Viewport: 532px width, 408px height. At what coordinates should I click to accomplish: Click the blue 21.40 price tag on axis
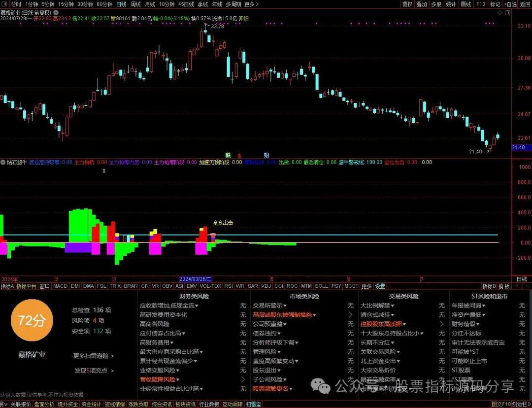[x=522, y=147]
